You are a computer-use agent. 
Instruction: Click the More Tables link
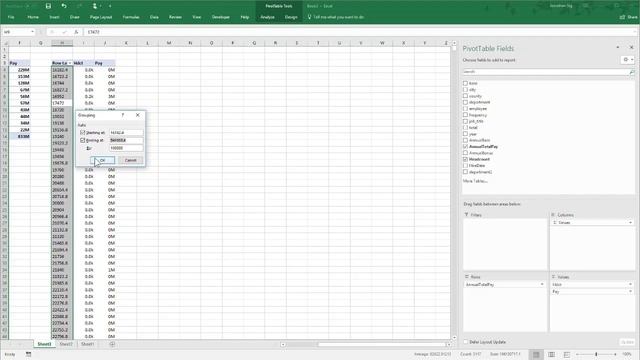[475, 181]
